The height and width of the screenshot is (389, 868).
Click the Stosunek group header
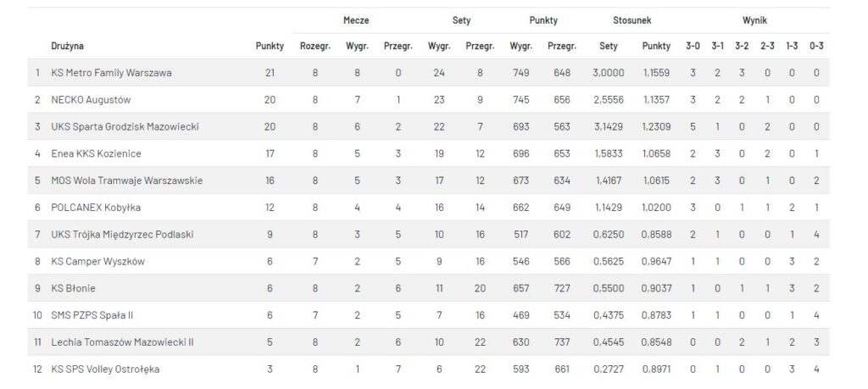coord(632,20)
